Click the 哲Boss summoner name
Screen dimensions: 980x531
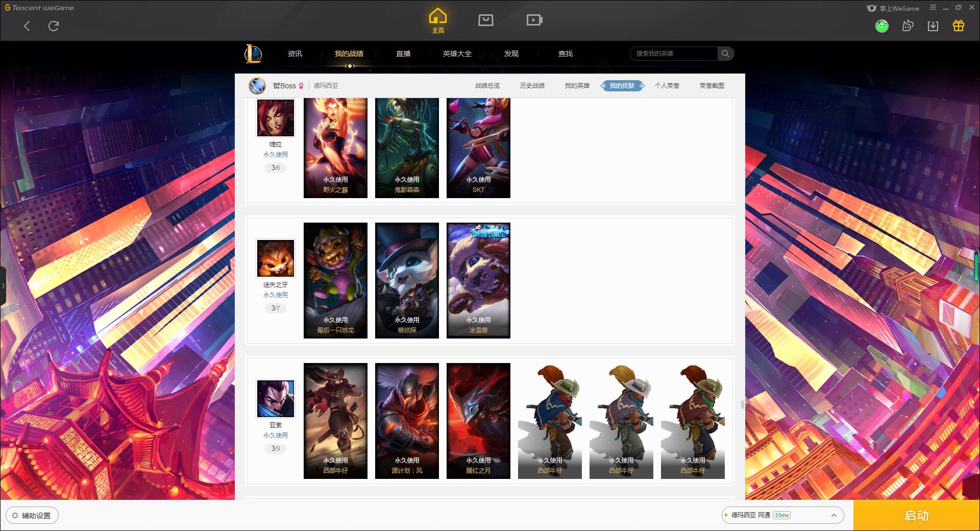point(284,86)
